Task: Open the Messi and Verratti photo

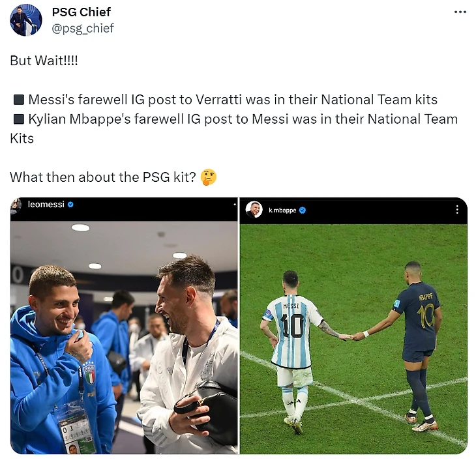Action: point(124,338)
